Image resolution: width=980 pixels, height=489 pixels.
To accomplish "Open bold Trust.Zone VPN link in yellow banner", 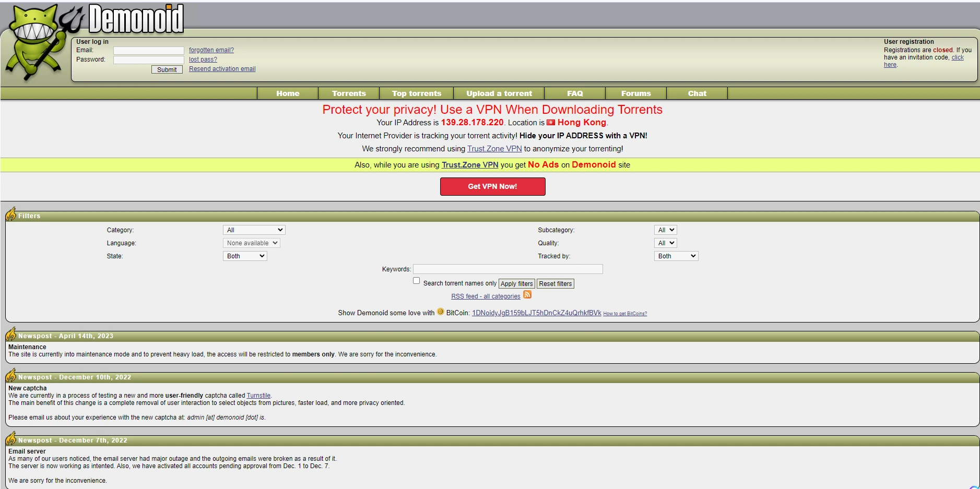I will point(470,165).
